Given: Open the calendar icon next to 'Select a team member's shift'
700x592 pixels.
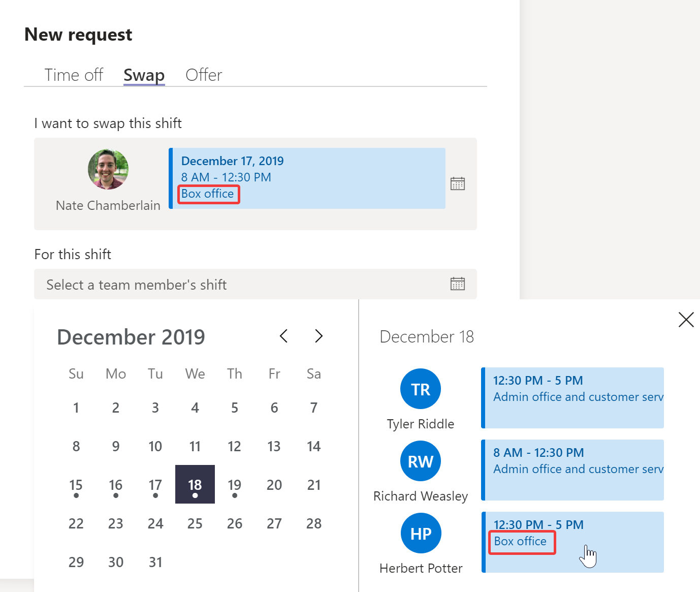Looking at the screenshot, I should 458,284.
